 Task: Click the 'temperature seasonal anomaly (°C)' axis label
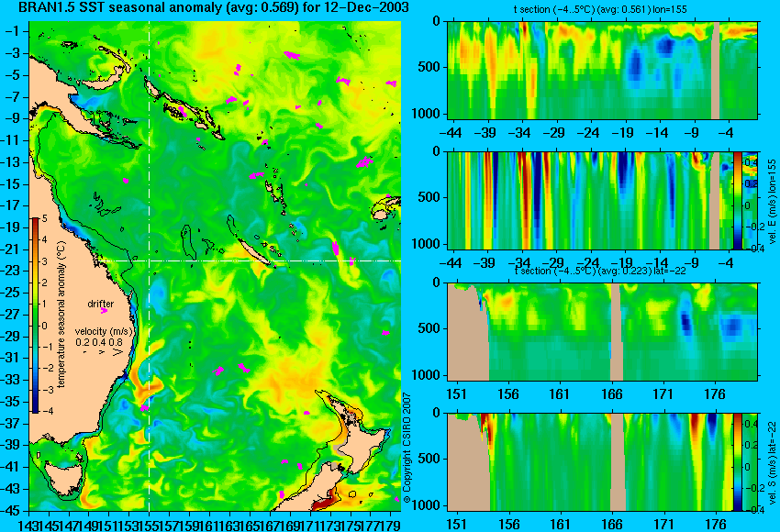pos(61,315)
